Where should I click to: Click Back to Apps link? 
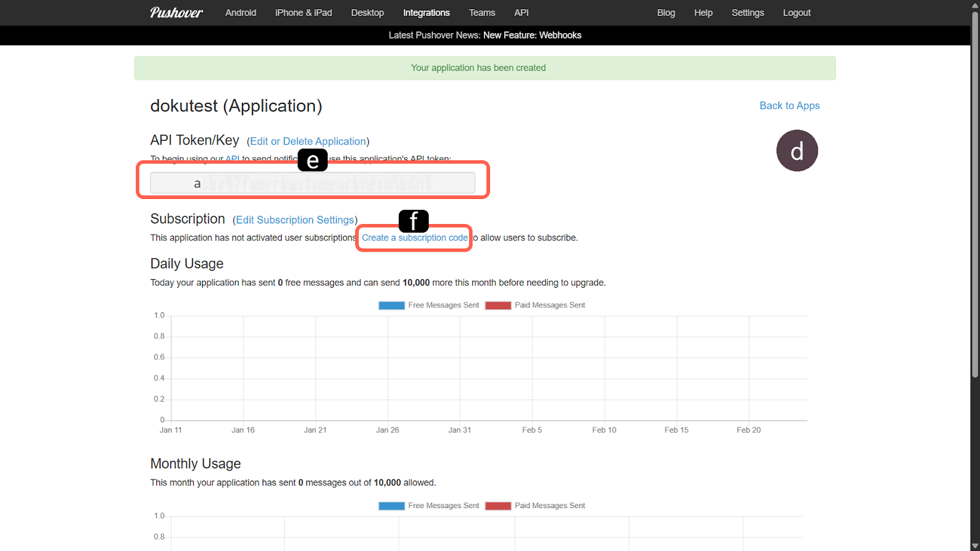click(790, 106)
